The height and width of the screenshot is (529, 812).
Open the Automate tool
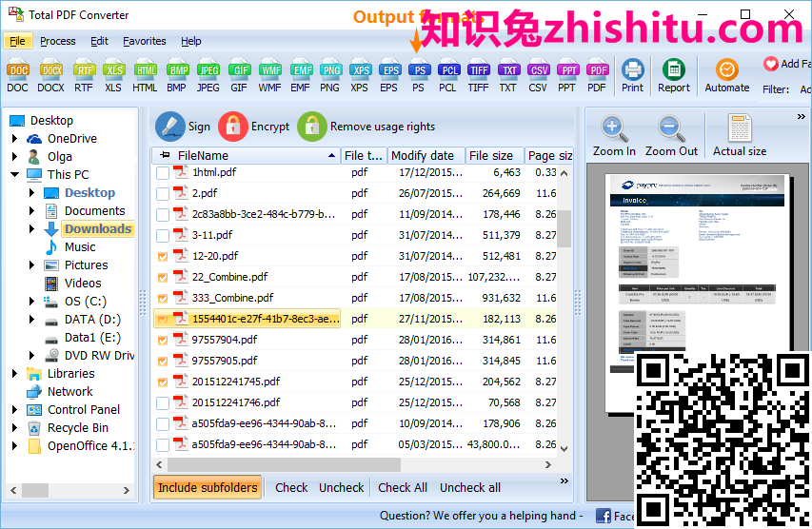point(727,76)
